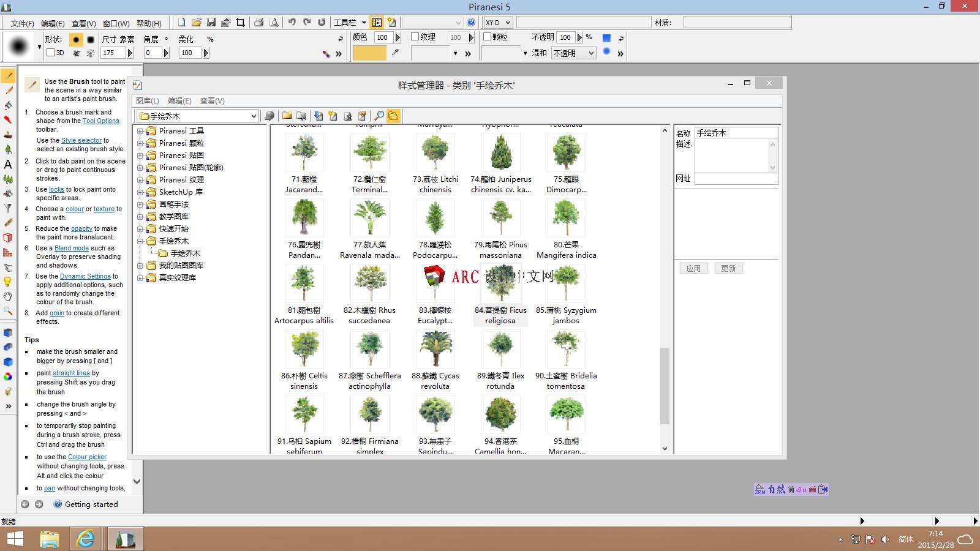This screenshot has height=551, width=980.
Task: Open the 图库(L) menu in Style Manager
Action: 148,101
